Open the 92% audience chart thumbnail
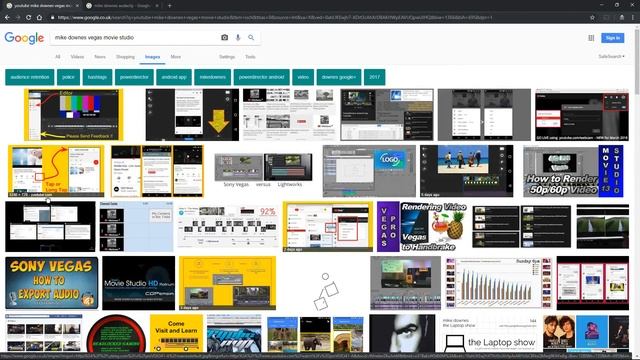 point(228,227)
